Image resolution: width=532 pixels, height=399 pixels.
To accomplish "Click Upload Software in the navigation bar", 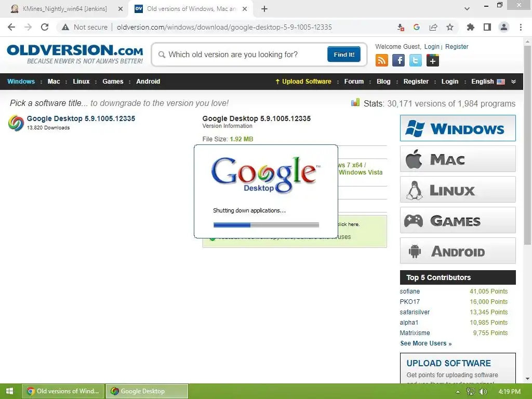I will pos(303,82).
